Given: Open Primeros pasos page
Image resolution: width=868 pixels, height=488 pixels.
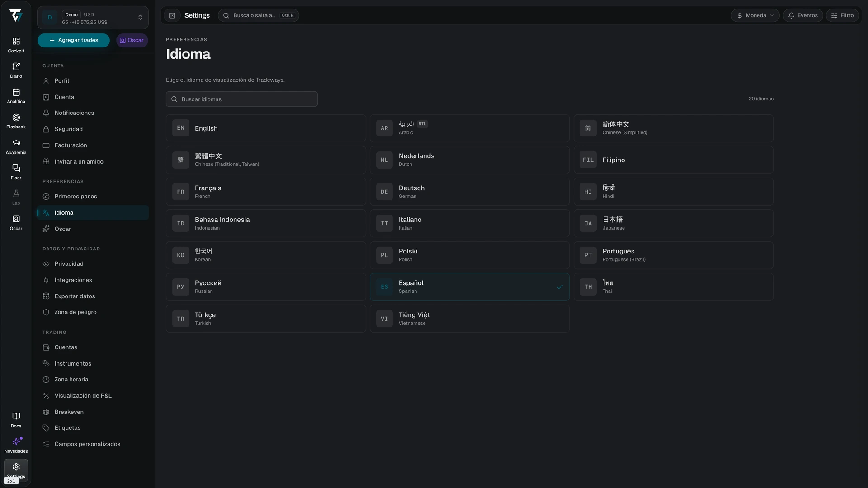Looking at the screenshot, I should tap(93, 197).
